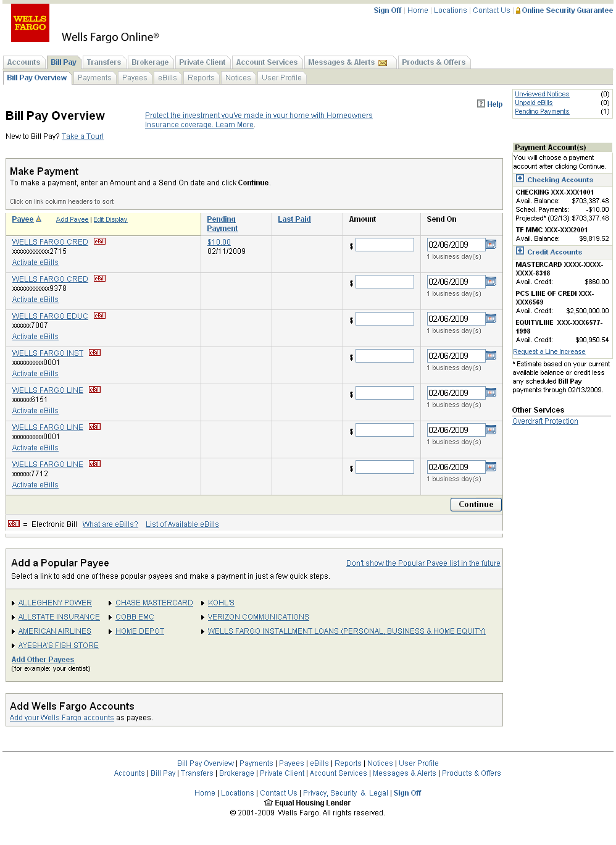Open Pending Payments link
This screenshot has height=845, width=616.
coord(542,111)
